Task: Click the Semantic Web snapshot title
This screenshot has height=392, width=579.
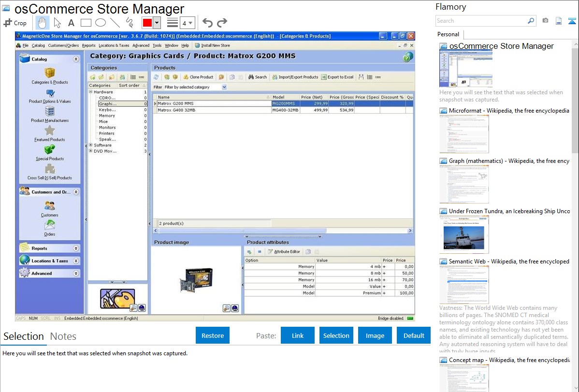Action: click(509, 261)
